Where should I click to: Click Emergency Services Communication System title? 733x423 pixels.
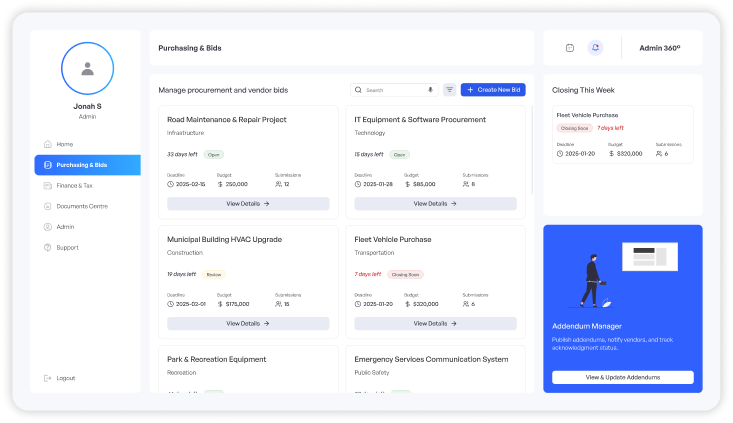pyautogui.click(x=431, y=359)
